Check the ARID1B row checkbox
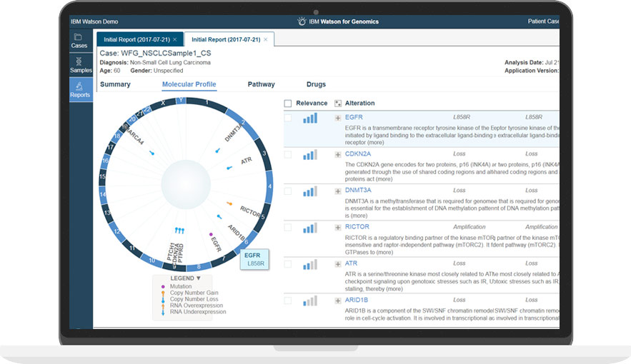This screenshot has height=364, width=631. [288, 300]
